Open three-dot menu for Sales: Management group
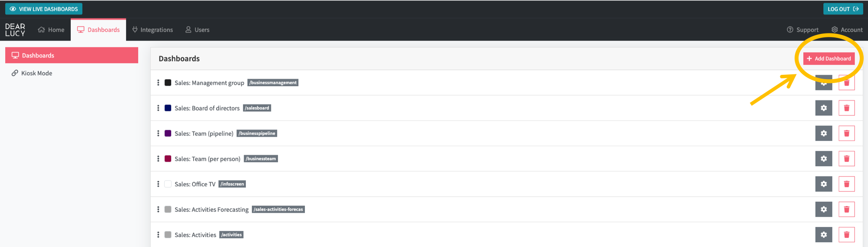 click(x=158, y=83)
